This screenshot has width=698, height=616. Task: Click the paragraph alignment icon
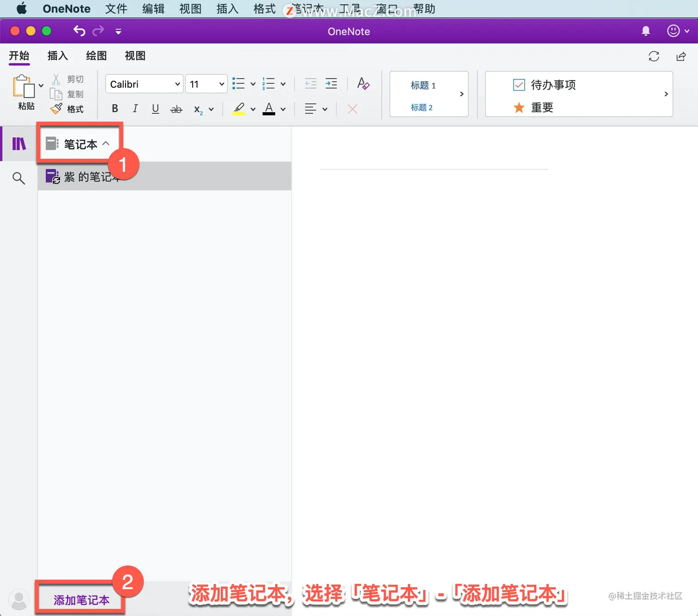click(x=311, y=109)
